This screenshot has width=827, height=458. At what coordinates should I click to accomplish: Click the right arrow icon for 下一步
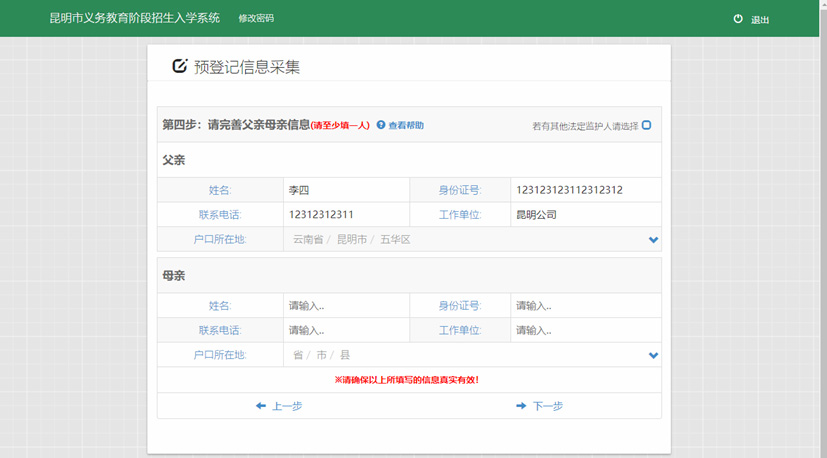click(x=521, y=406)
